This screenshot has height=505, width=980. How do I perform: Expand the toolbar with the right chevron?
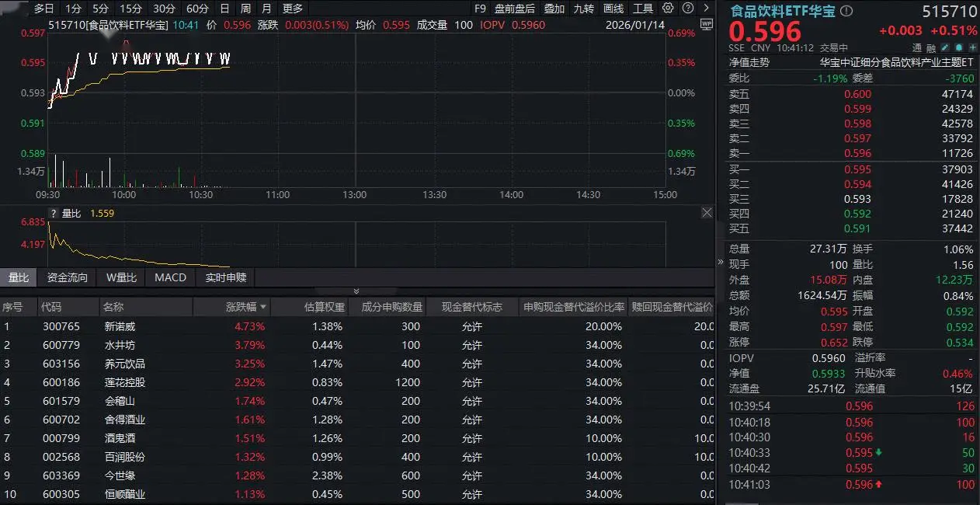[x=707, y=9]
